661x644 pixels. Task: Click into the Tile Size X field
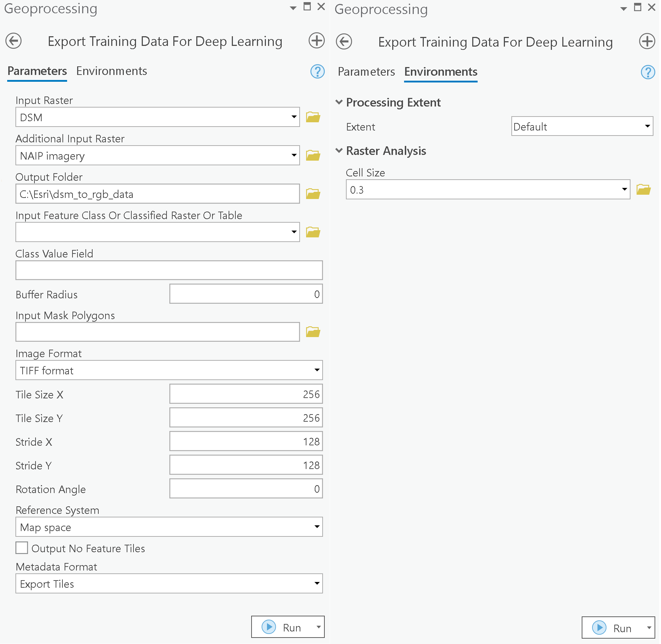coord(246,394)
